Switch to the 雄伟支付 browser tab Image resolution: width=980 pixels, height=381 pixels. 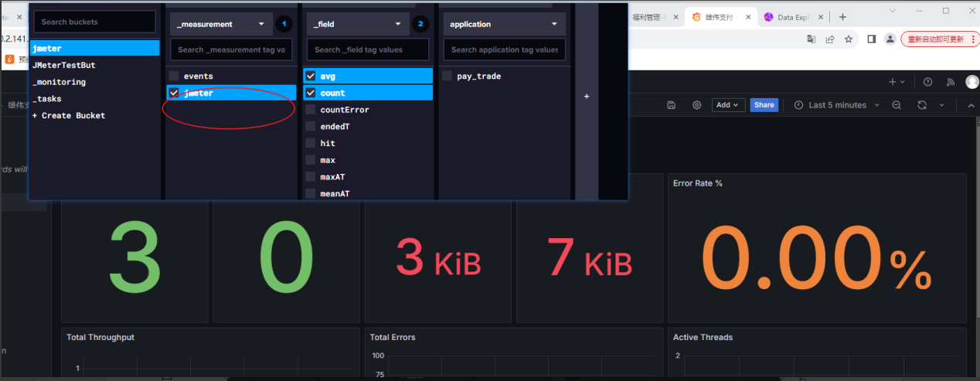tap(720, 17)
